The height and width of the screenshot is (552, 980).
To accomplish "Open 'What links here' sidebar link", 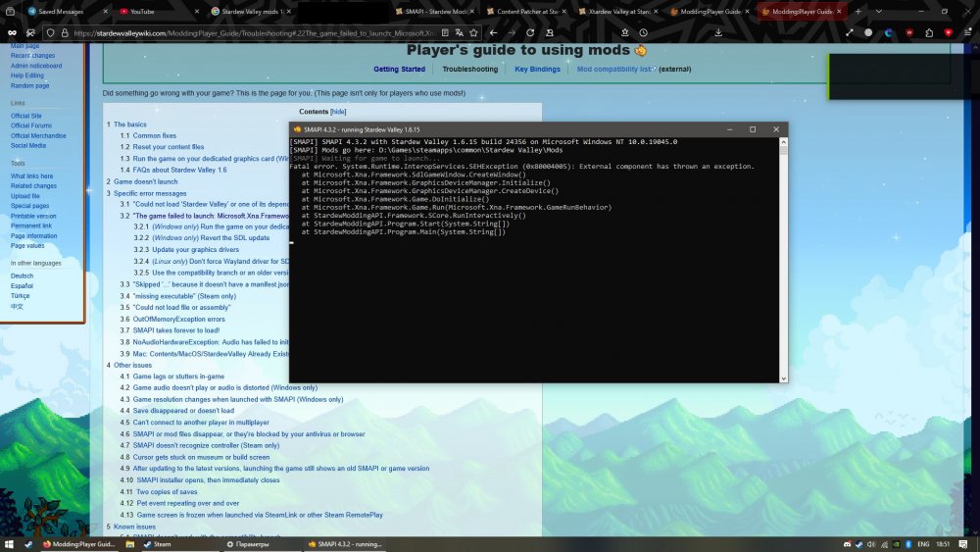I will [32, 176].
